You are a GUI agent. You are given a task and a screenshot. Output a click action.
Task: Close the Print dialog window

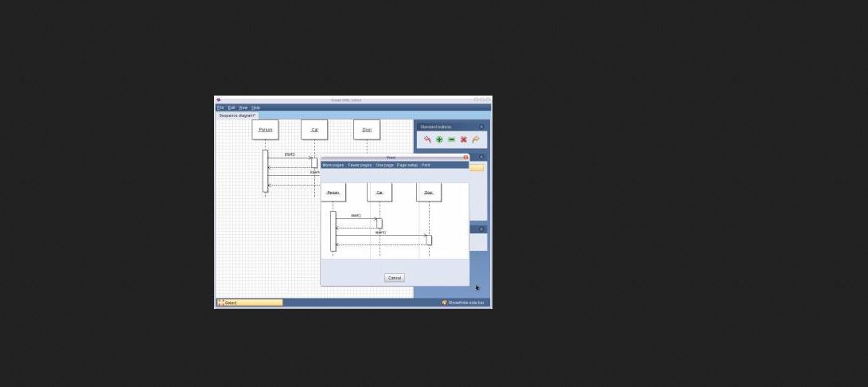(465, 158)
